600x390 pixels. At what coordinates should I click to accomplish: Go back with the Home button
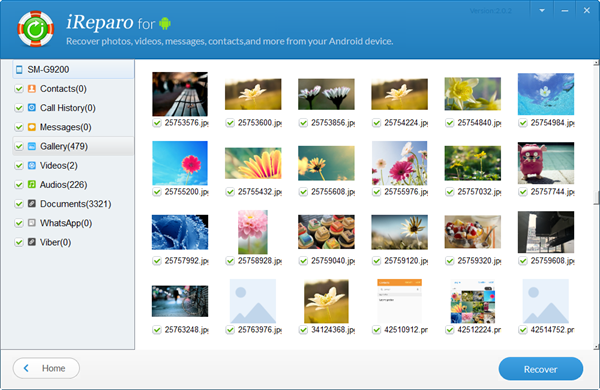[x=46, y=368]
